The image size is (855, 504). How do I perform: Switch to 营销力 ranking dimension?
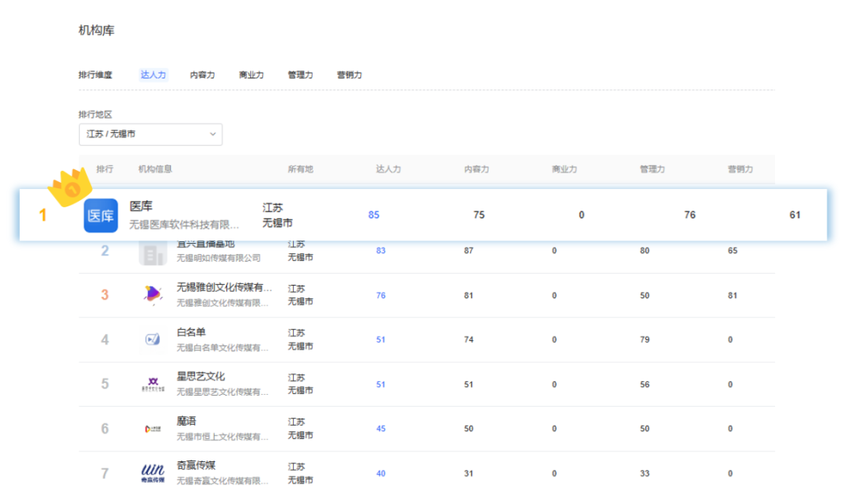pos(349,75)
